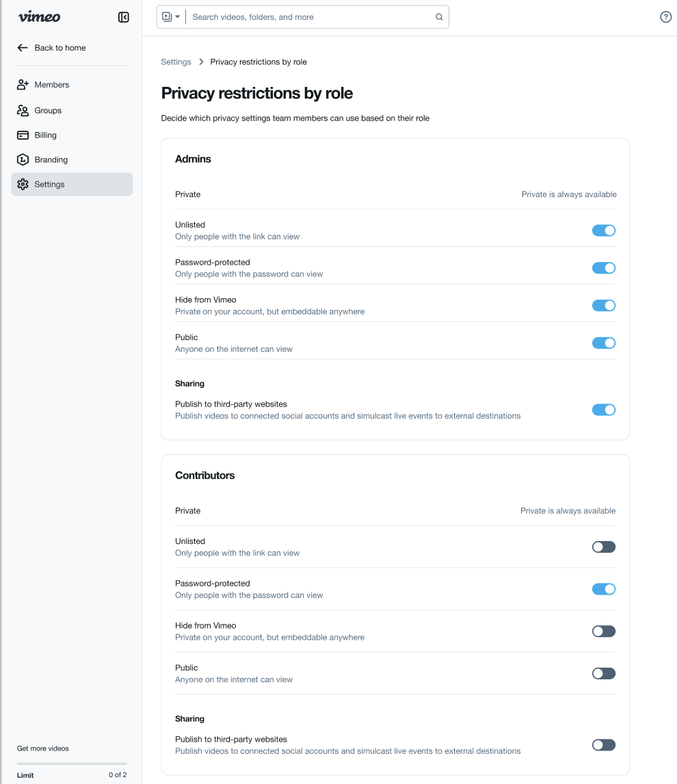Screen dimensions: 677x784
Task: Click the Branding hexagon icon
Action: pyautogui.click(x=23, y=159)
